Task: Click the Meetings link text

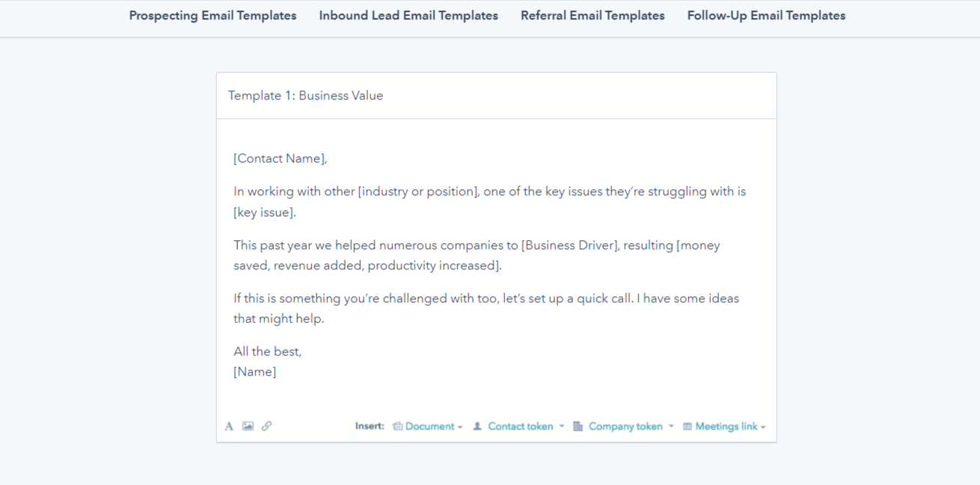Action: click(726, 427)
